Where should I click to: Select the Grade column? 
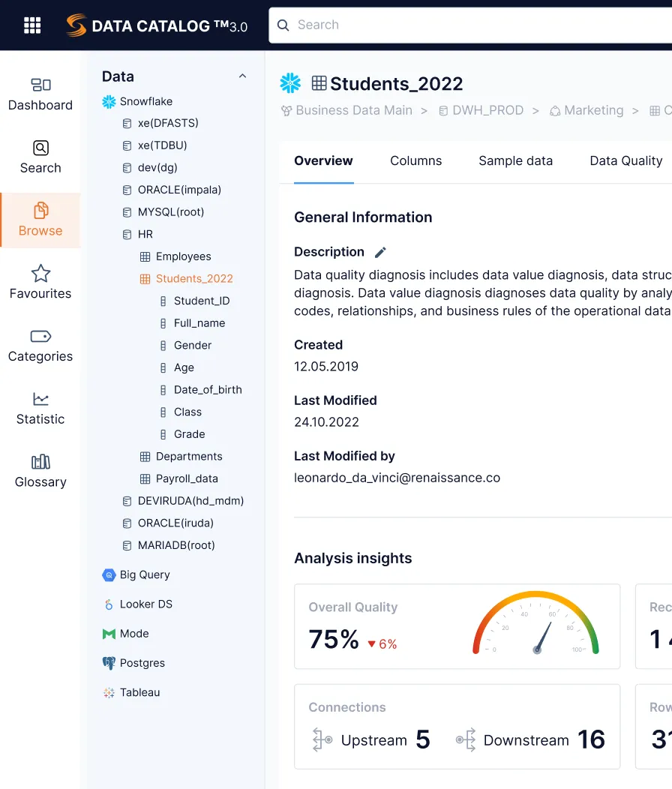click(181, 433)
